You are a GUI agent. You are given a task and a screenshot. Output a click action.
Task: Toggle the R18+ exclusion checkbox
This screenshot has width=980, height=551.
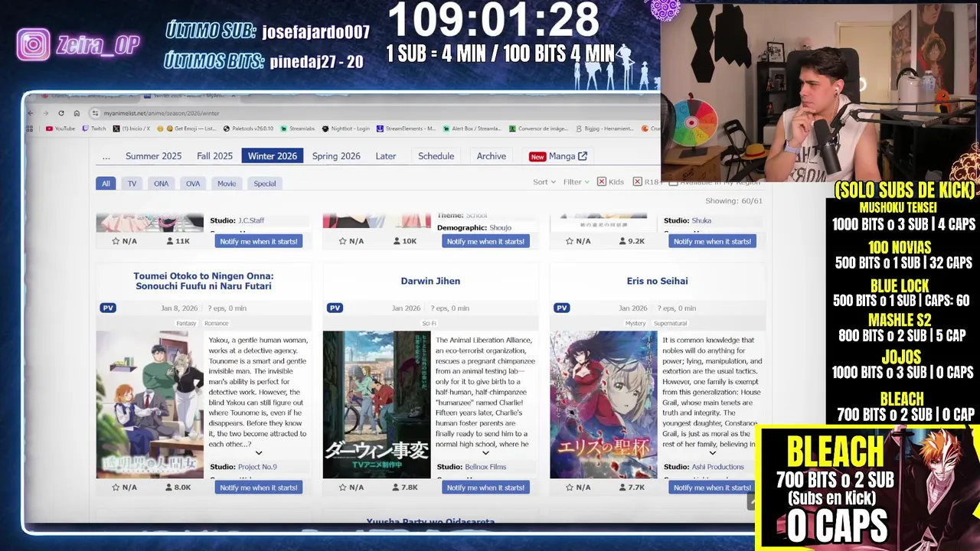pos(637,182)
